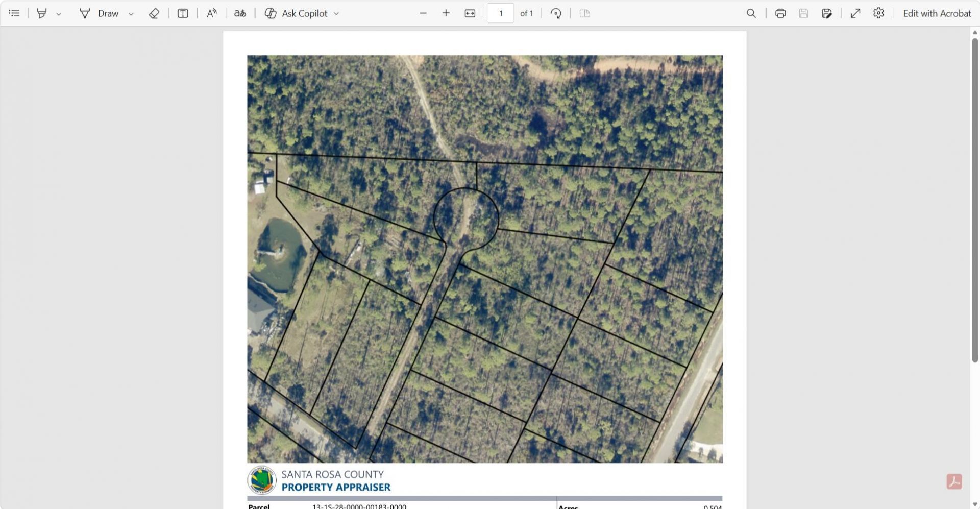Open the Draw options dropdown arrow
Screen dimensions: 980x509
131,14
